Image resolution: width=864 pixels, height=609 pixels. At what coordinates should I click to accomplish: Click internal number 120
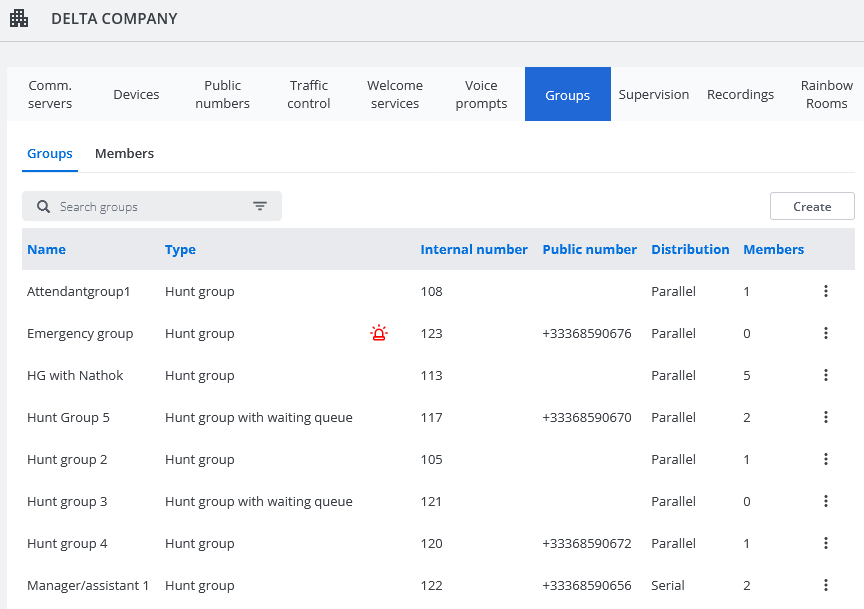[431, 543]
